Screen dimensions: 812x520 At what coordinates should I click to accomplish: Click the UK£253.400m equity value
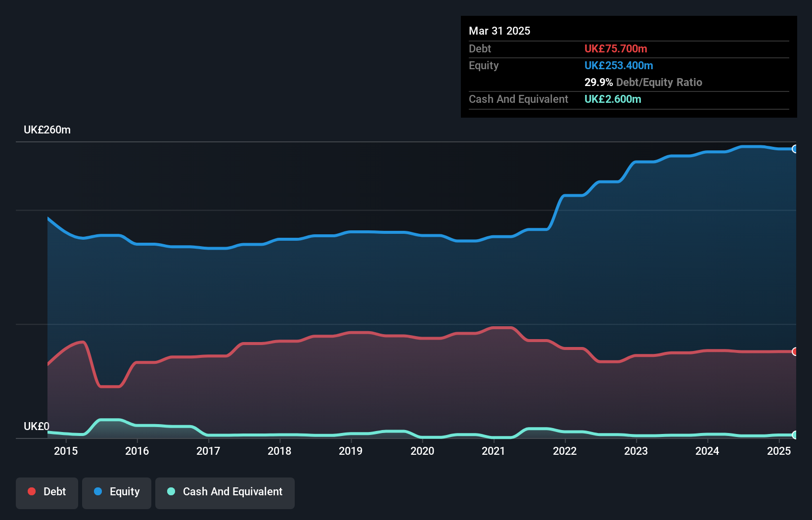pos(619,65)
